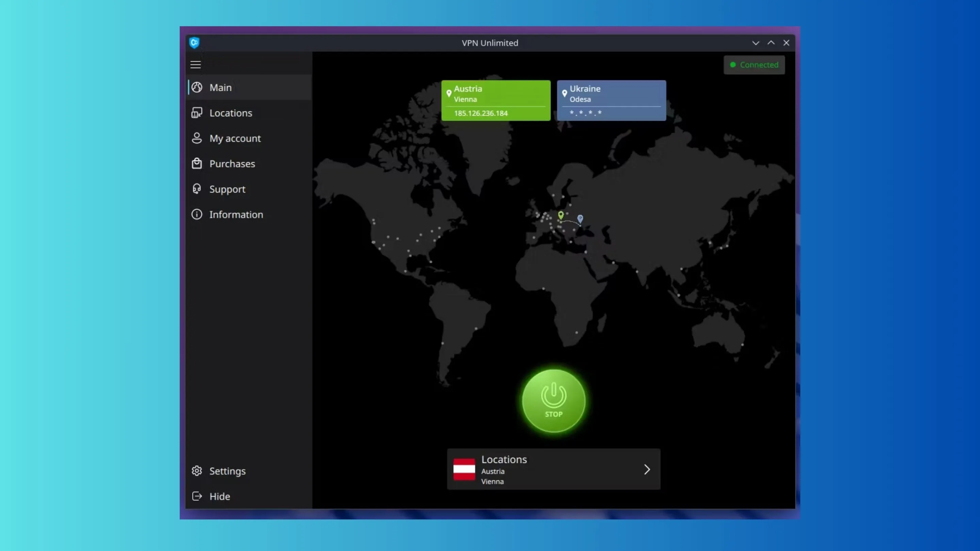Click the green dot in Connected badge

point(733,65)
